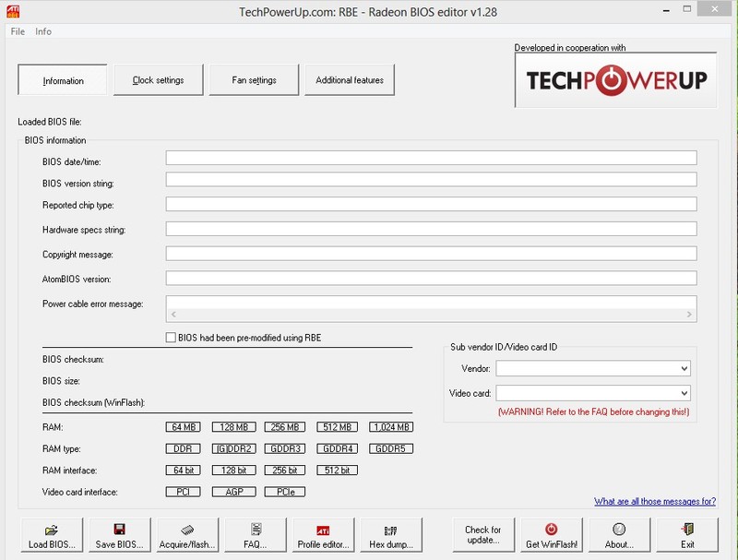Open the File menu
The height and width of the screenshot is (560, 738).
18,31
